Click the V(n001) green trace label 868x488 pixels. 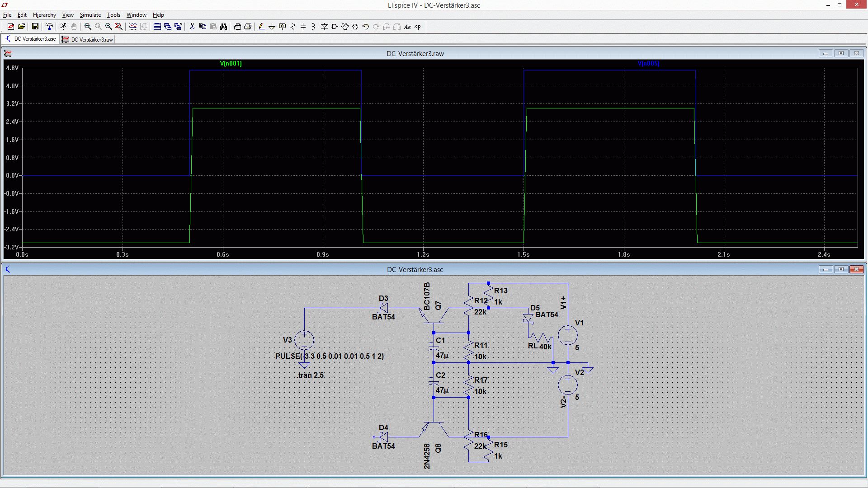[231, 64]
